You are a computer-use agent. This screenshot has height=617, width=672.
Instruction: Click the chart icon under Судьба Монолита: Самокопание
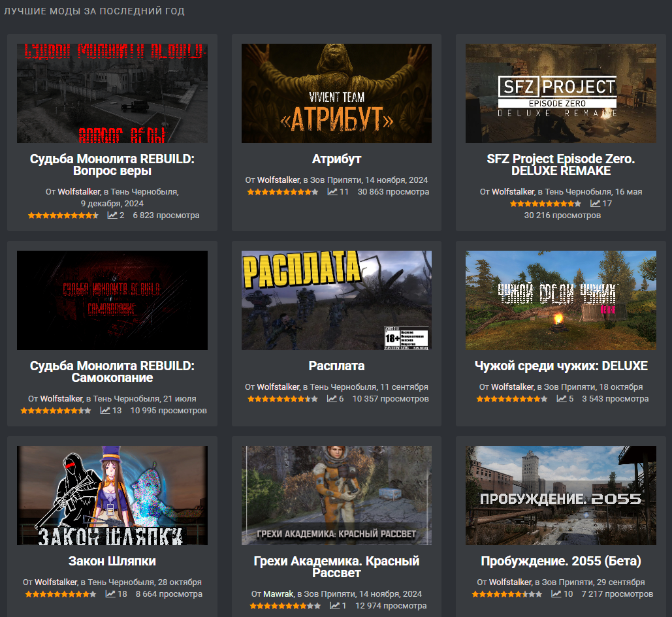(105, 410)
